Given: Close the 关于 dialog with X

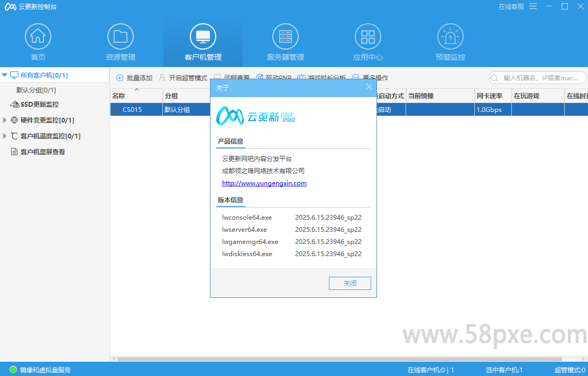Looking at the screenshot, I should click(x=369, y=87).
